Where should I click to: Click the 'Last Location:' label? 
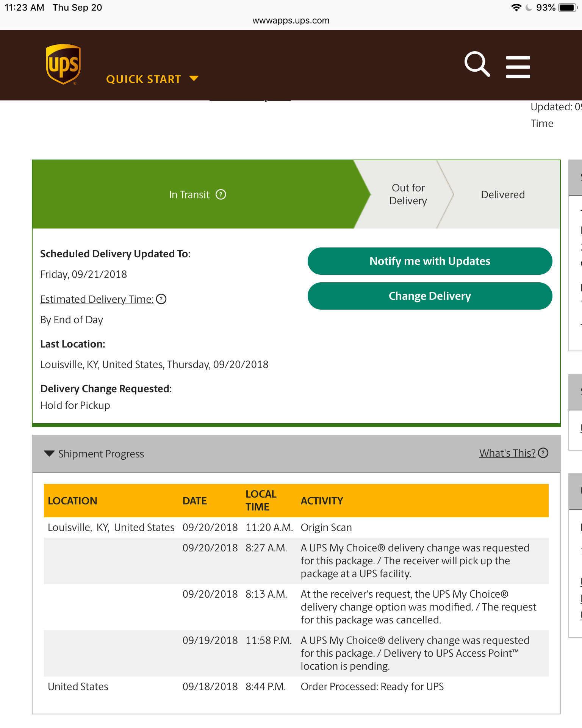pyautogui.click(x=73, y=344)
